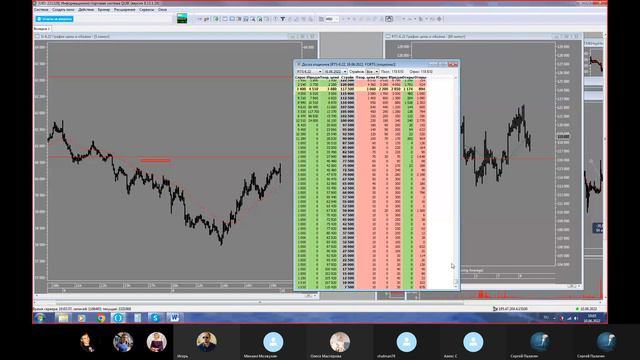The width and height of the screenshot is (640, 360).
Task: Click the options board vertical scrollbar
Action: coord(456,182)
